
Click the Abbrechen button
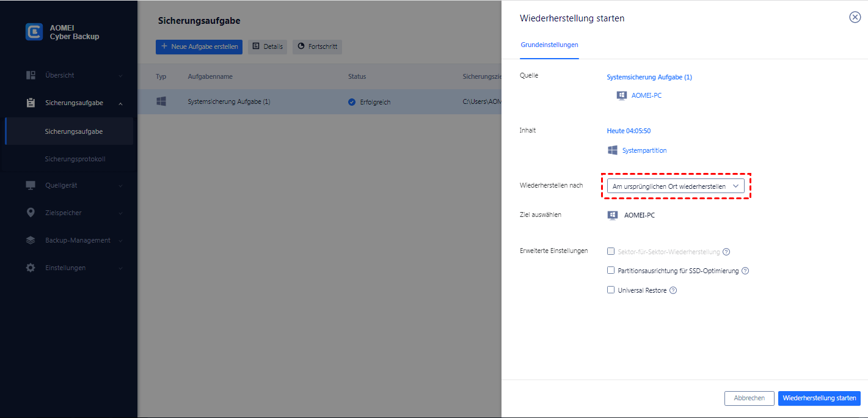[749, 398]
